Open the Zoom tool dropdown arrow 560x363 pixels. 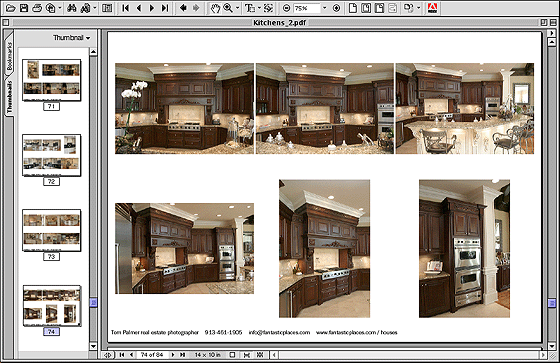237,8
